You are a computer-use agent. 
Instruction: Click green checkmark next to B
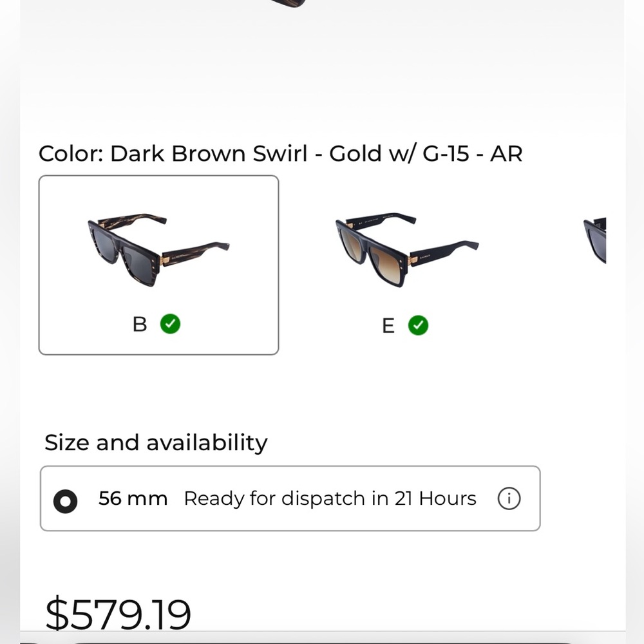pos(170,324)
